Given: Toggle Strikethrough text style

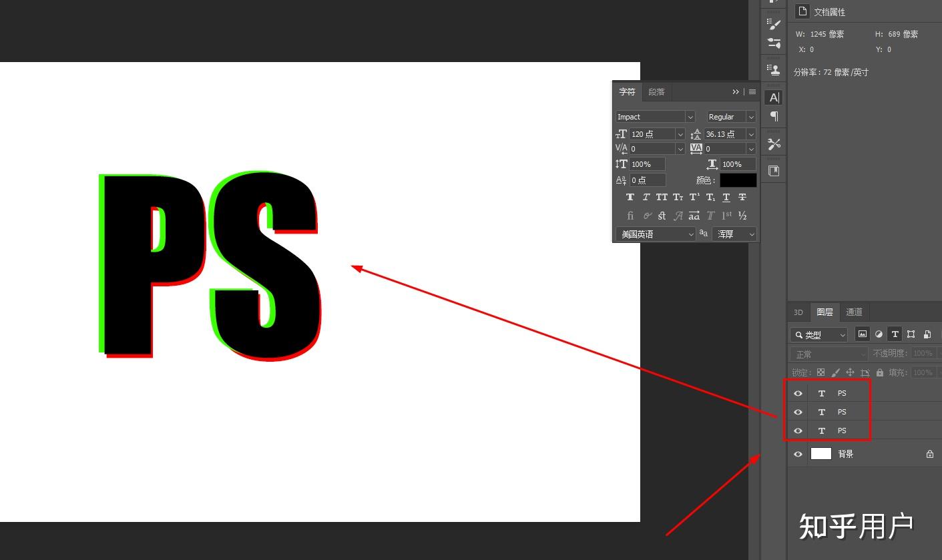Looking at the screenshot, I should click(x=742, y=198).
